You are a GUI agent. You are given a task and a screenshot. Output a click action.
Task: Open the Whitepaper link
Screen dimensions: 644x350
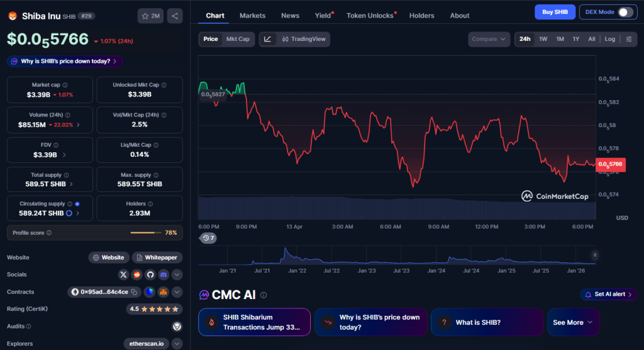click(157, 257)
